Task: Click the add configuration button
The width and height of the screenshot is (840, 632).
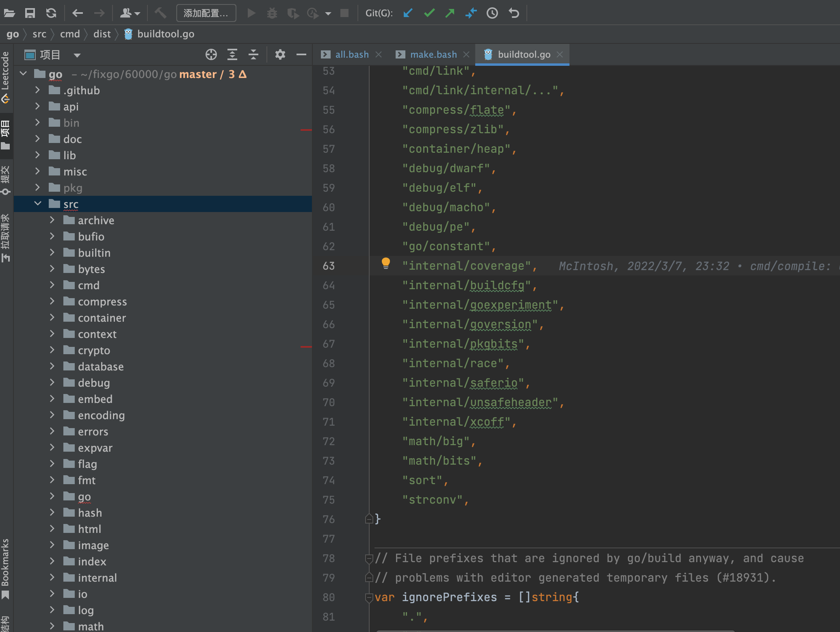Action: pyautogui.click(x=206, y=13)
